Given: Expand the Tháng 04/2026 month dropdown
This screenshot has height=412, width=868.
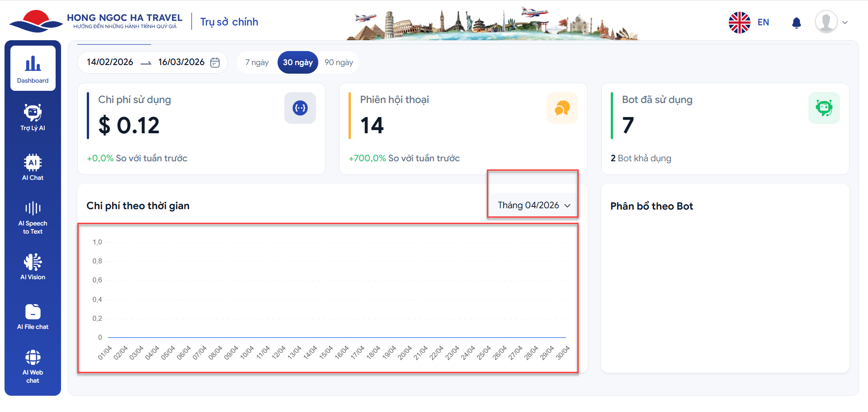Looking at the screenshot, I should tap(533, 206).
